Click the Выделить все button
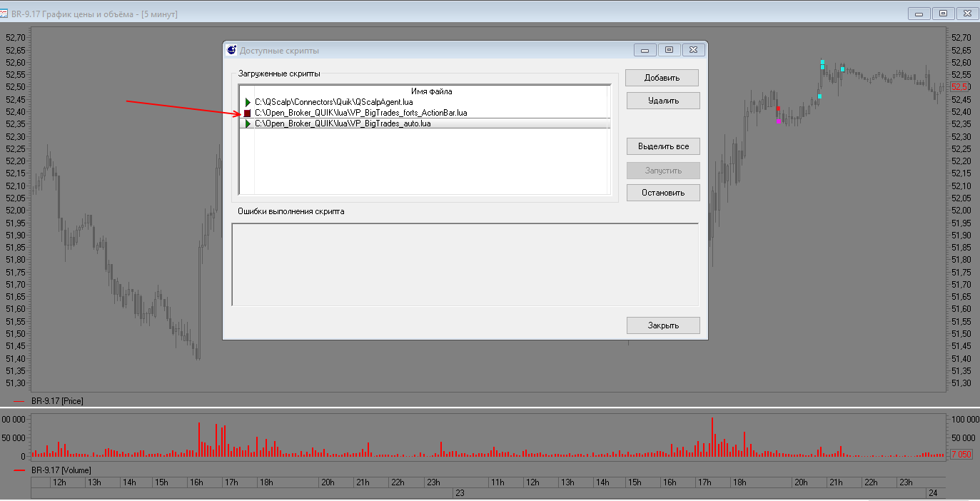The image size is (980, 501). pyautogui.click(x=662, y=146)
